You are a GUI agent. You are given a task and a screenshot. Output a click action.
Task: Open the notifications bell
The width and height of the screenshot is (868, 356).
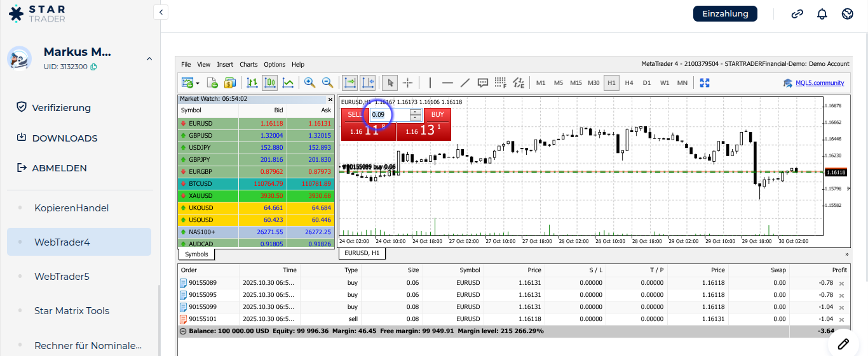[x=822, y=14]
